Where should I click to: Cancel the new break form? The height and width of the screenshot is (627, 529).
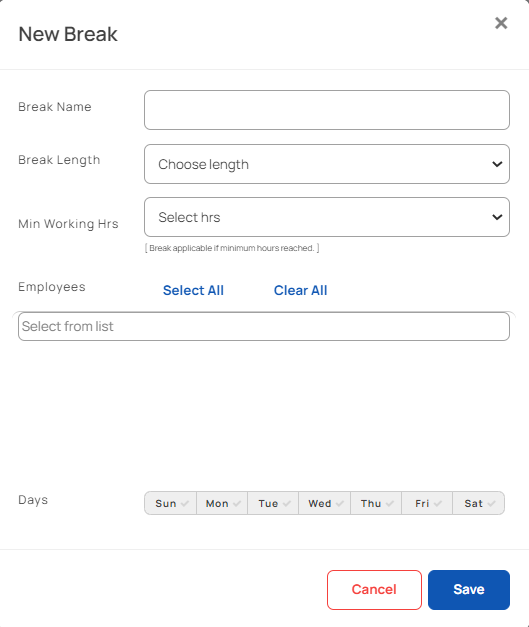374,590
